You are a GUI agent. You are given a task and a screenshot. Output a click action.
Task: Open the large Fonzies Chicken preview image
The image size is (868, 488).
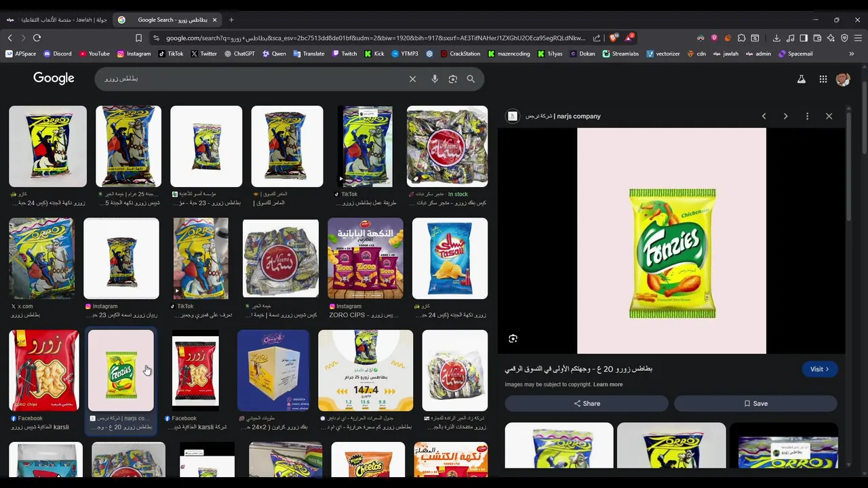(671, 241)
